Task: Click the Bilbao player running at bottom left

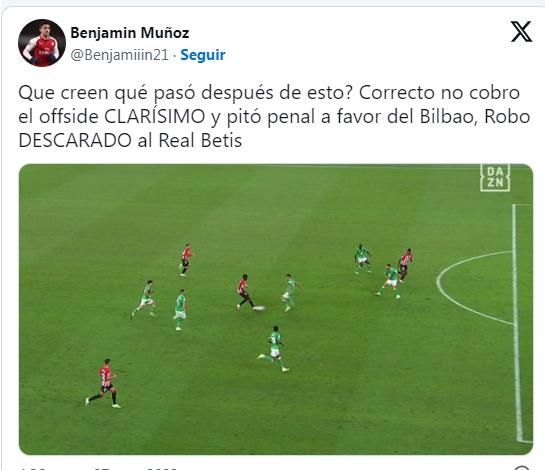Action: point(104,383)
